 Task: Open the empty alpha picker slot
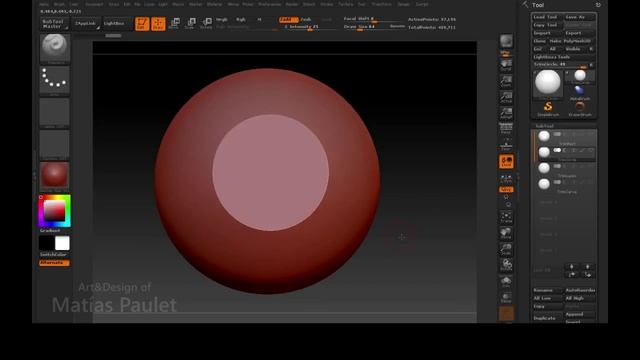click(x=55, y=113)
